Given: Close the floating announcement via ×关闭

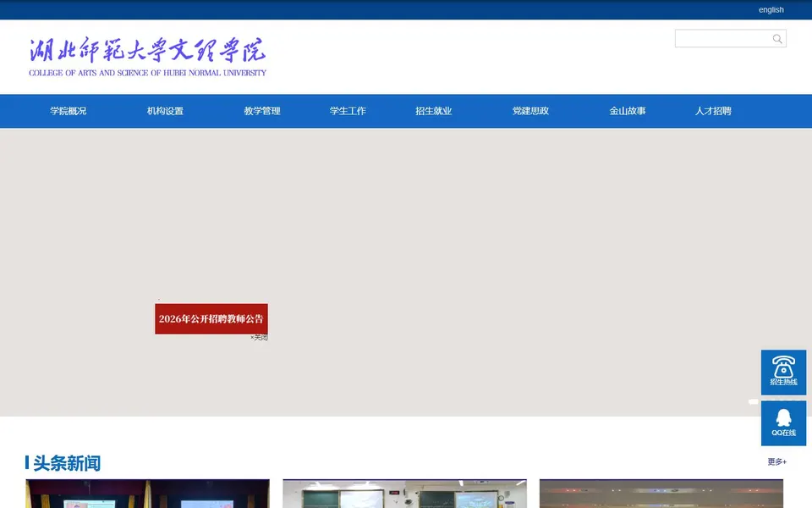Looking at the screenshot, I should 259,338.
